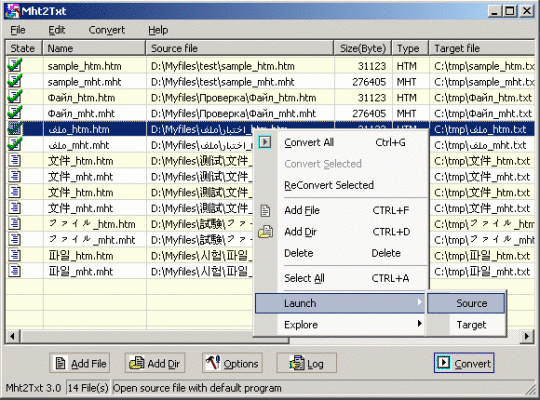Choose Convert All from the context menu
This screenshot has width=540, height=400.
pyautogui.click(x=340, y=142)
